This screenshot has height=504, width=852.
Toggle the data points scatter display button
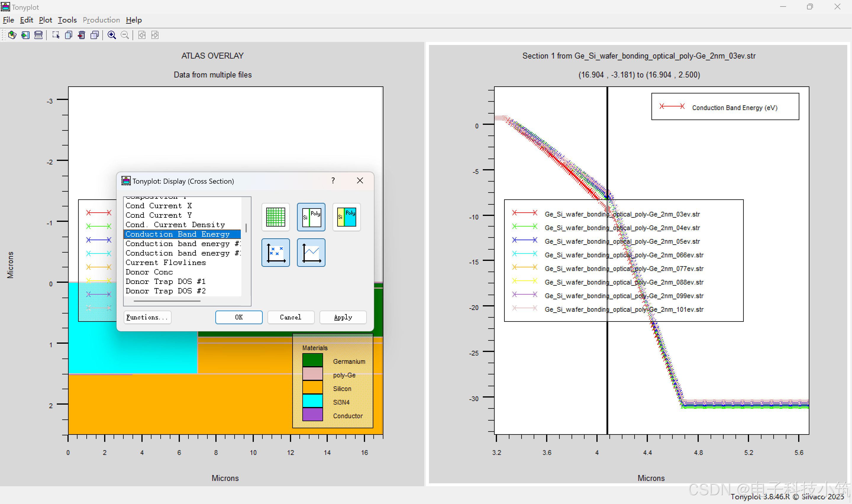click(x=275, y=252)
